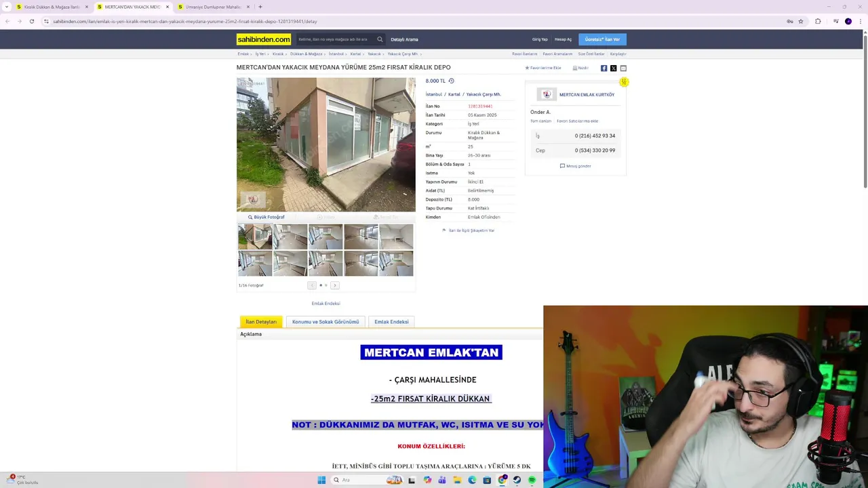Go to previous photo page arrow
Viewport: 868px width, 488px height.
tap(312, 285)
